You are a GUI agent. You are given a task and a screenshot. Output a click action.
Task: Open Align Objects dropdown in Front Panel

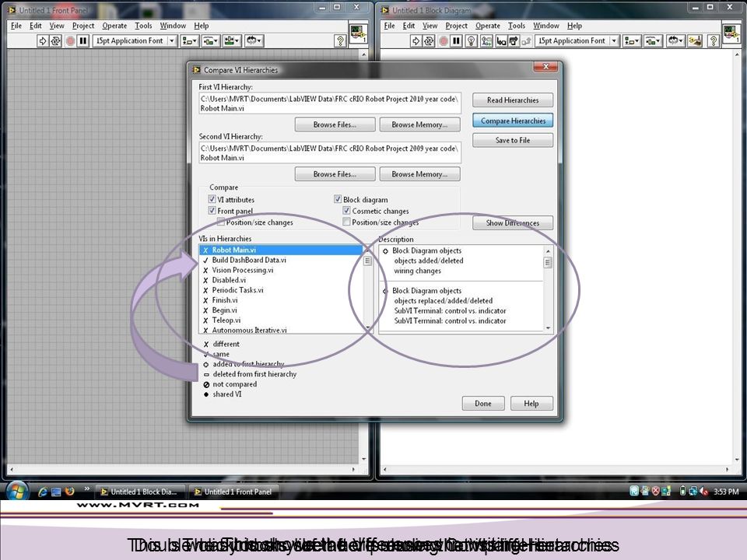189,41
